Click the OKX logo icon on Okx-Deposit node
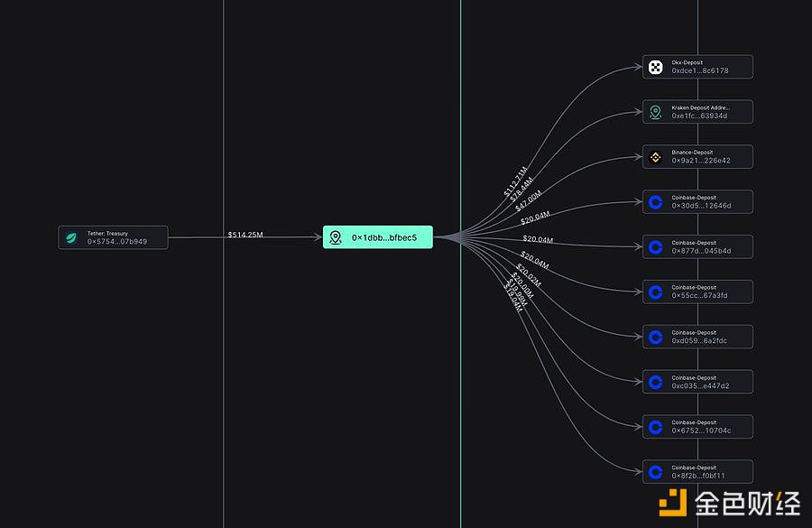The height and width of the screenshot is (528, 812). tap(656, 67)
